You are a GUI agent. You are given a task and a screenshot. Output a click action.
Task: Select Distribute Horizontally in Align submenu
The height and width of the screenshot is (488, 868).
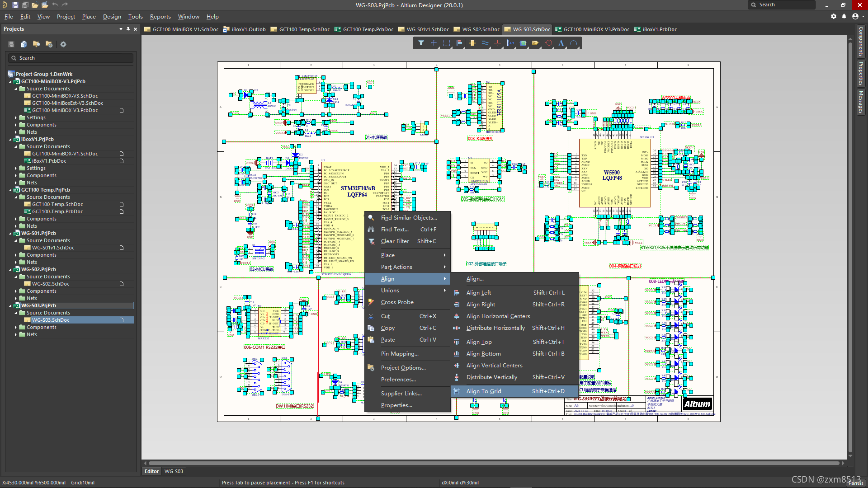(x=495, y=328)
